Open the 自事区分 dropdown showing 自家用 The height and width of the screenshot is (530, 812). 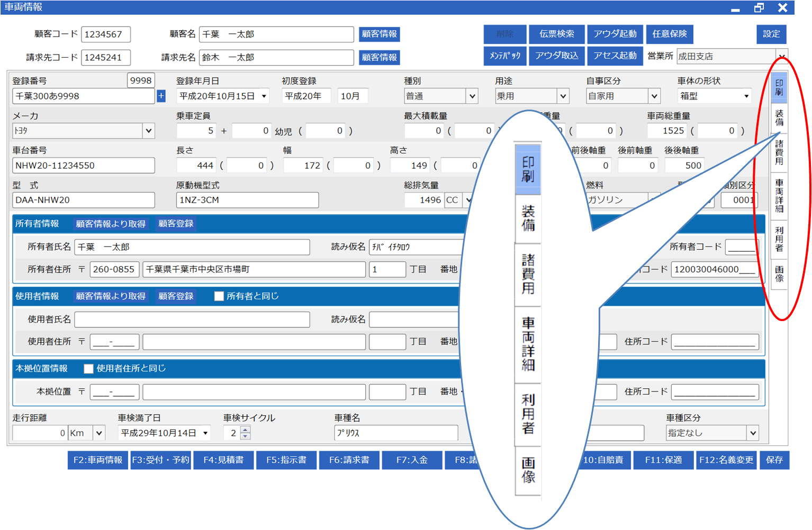click(654, 96)
